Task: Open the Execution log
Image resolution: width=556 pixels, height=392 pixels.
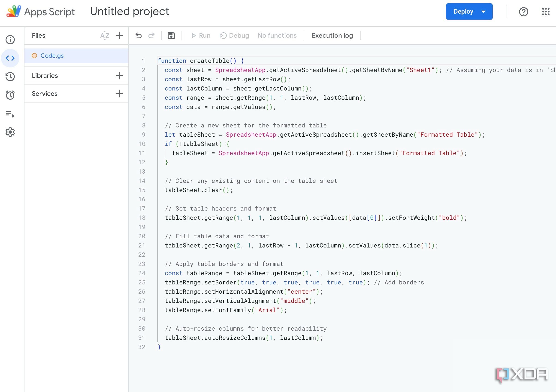Action: tap(332, 36)
